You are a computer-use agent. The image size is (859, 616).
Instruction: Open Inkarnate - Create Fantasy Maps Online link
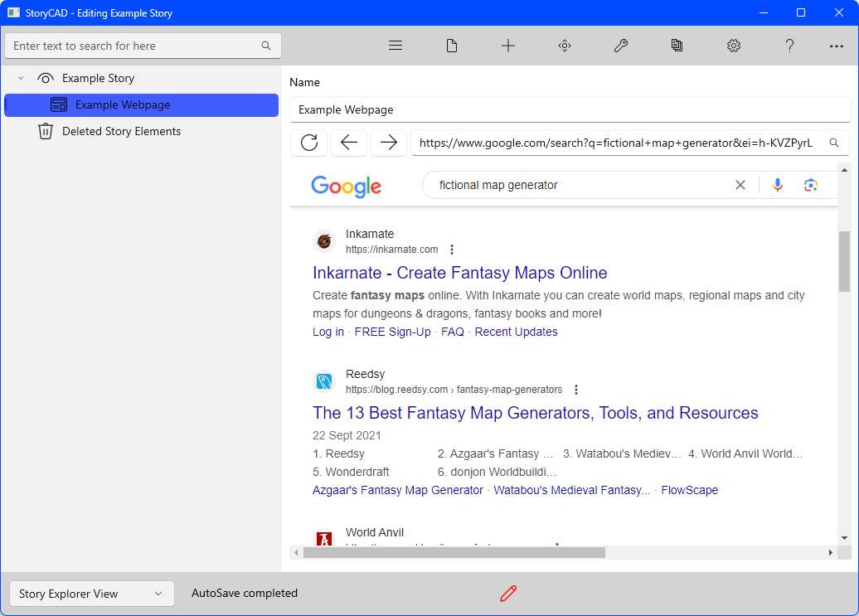tap(459, 273)
